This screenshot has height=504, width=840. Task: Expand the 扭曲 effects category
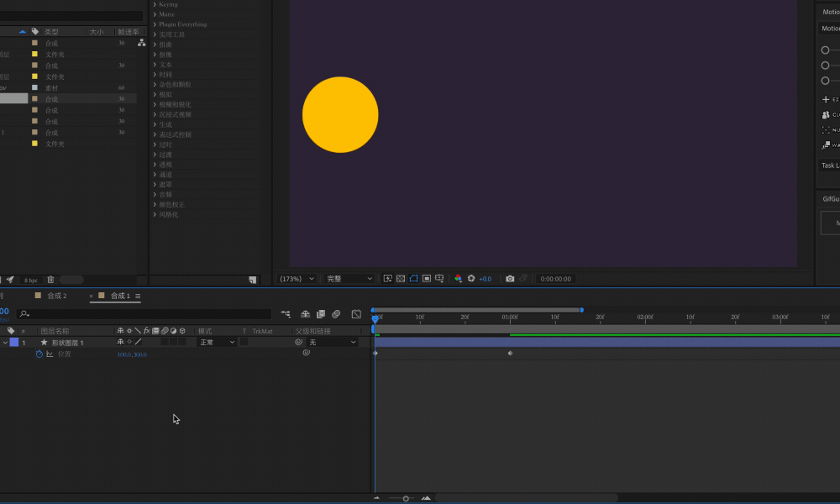click(155, 45)
